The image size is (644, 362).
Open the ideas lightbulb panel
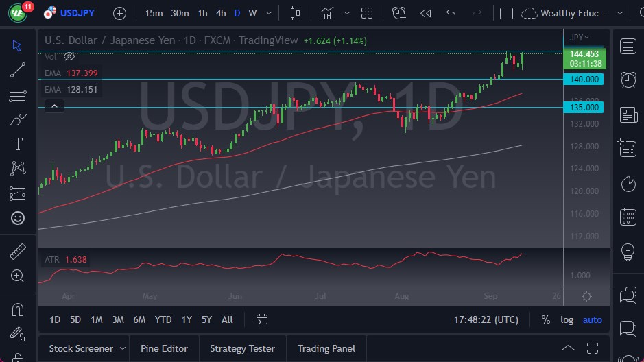(x=628, y=252)
